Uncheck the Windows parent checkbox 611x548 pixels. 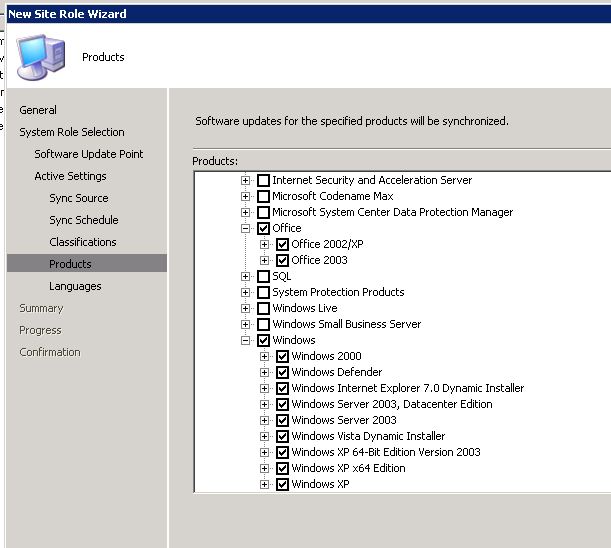263,340
